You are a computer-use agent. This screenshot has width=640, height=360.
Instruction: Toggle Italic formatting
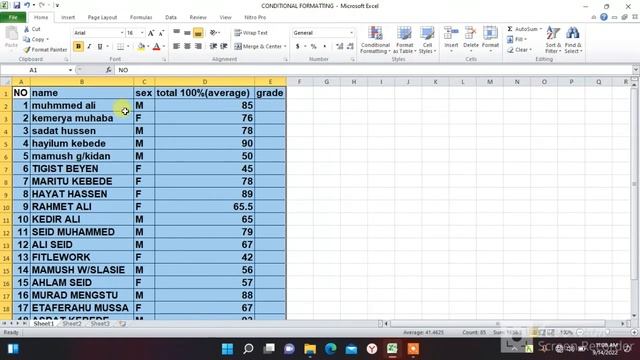(x=89, y=47)
